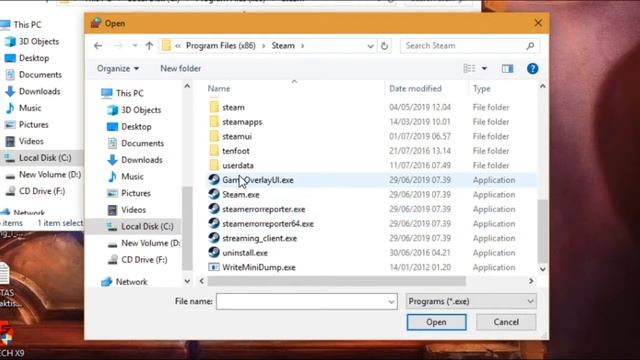Select This PC in dialog navigation pane
This screenshot has height=360, width=640.
[x=129, y=93]
